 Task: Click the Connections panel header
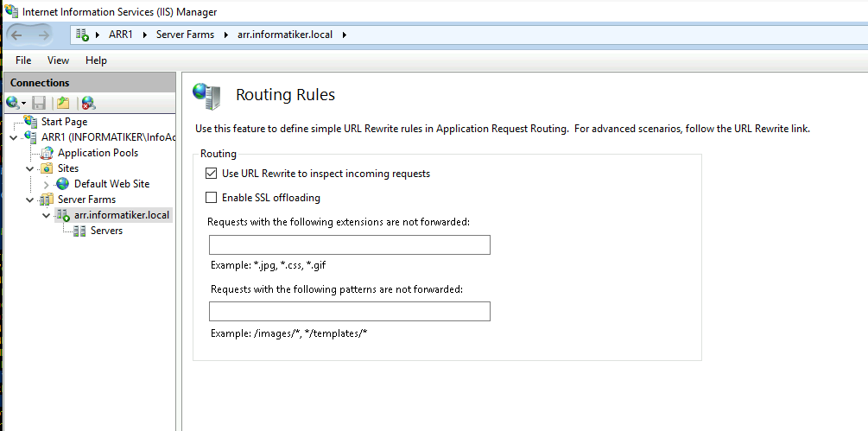tap(90, 82)
